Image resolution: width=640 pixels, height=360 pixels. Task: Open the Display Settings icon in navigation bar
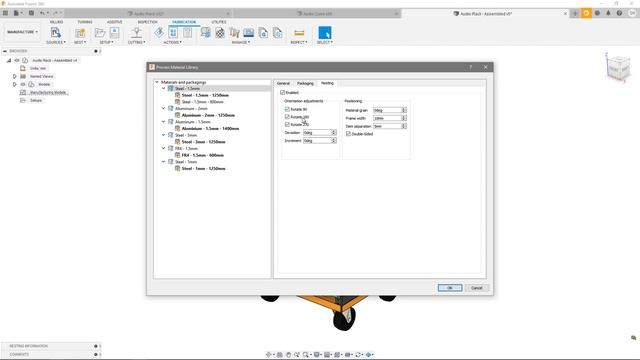pyautogui.click(x=317, y=354)
